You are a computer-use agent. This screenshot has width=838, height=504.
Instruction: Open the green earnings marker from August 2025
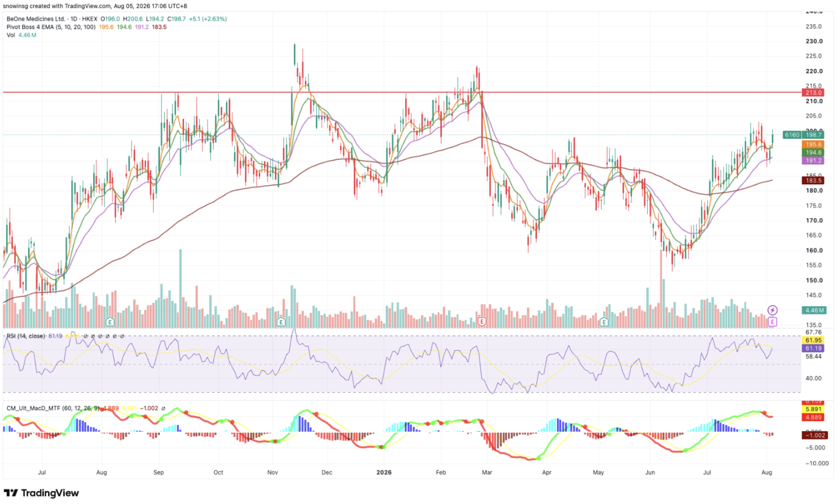tap(110, 322)
